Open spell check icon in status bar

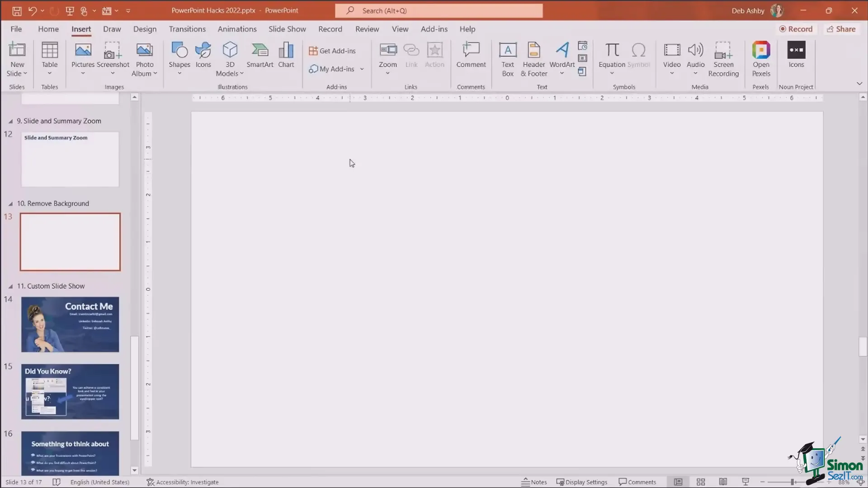(57, 482)
